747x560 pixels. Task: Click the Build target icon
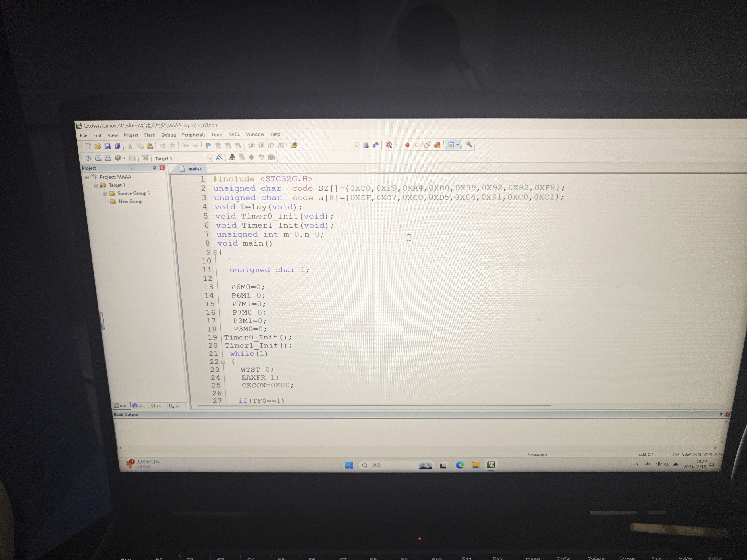click(x=98, y=158)
